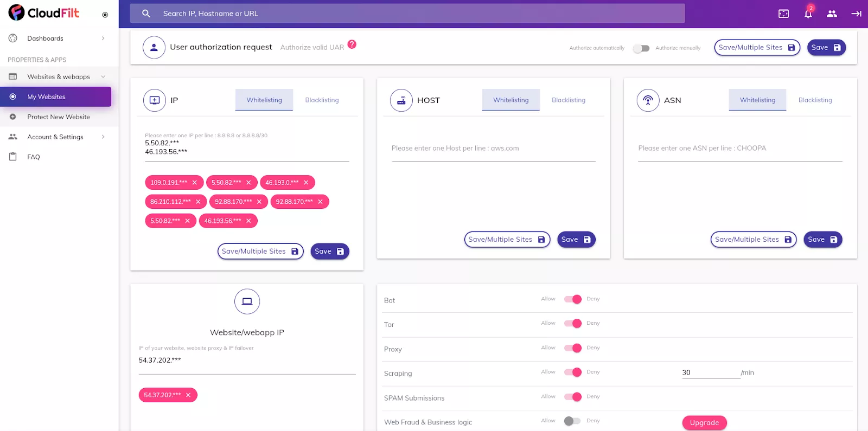Image resolution: width=868 pixels, height=431 pixels.
Task: Open the users icon in header
Action: pos(832,14)
